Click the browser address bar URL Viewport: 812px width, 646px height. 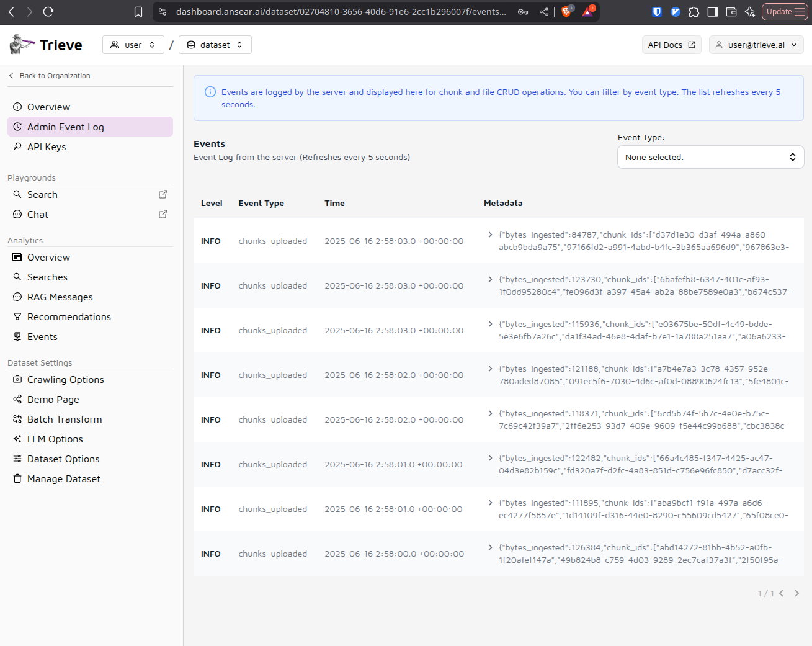[x=341, y=12]
